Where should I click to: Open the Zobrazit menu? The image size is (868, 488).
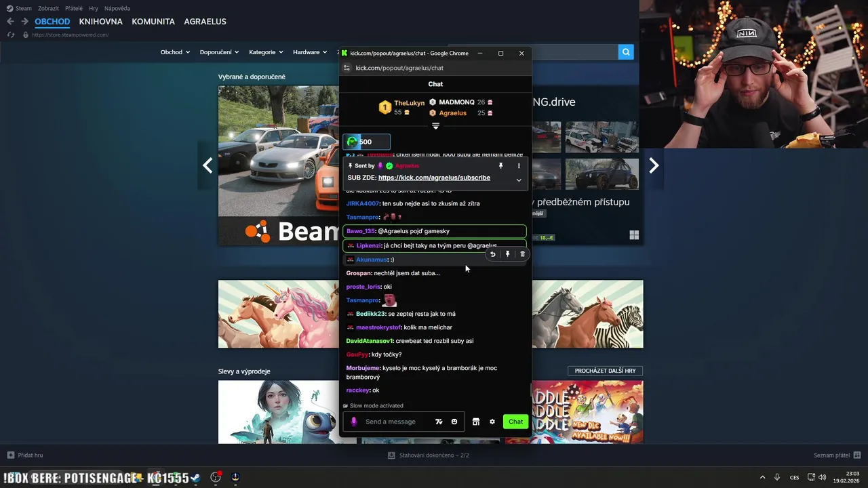click(48, 9)
